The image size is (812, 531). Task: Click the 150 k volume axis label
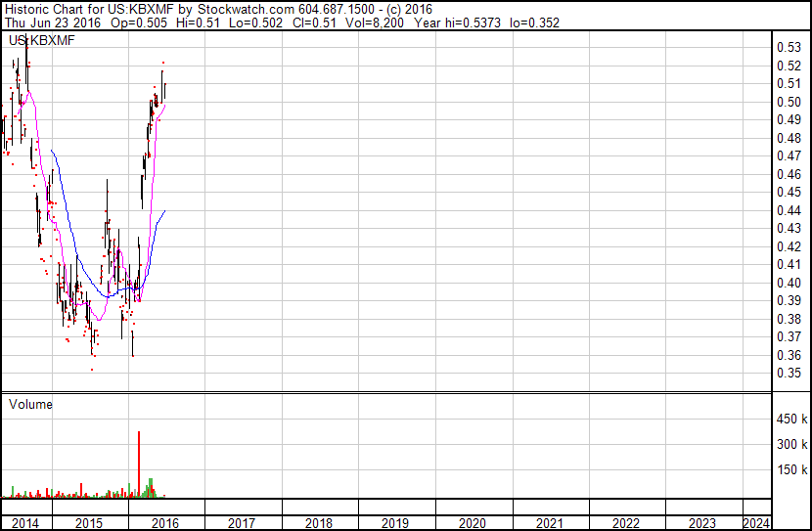tap(791, 469)
